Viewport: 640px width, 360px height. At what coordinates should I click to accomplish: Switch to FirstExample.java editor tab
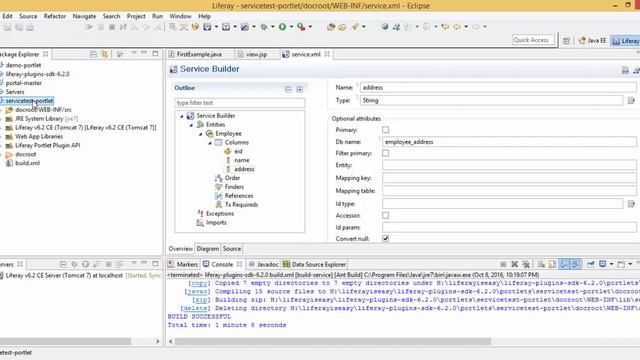[199, 54]
